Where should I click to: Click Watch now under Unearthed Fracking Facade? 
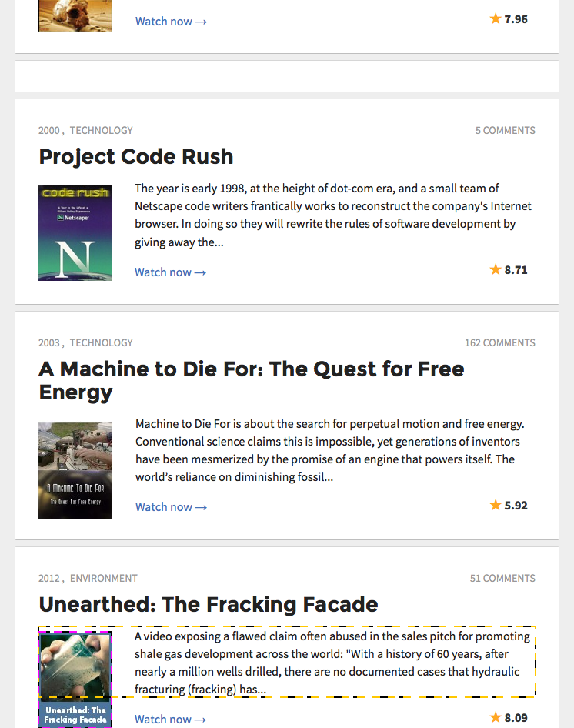[171, 720]
